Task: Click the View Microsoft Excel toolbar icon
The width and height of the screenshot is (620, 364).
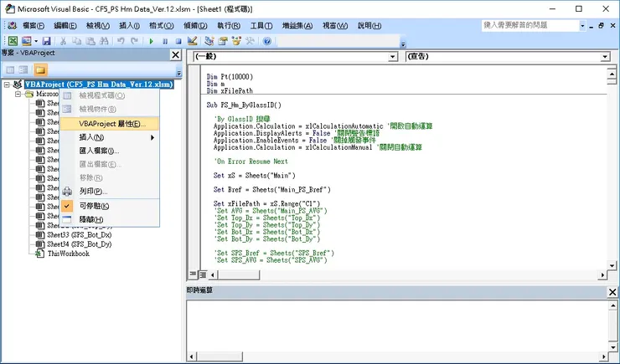Action: click(x=12, y=40)
